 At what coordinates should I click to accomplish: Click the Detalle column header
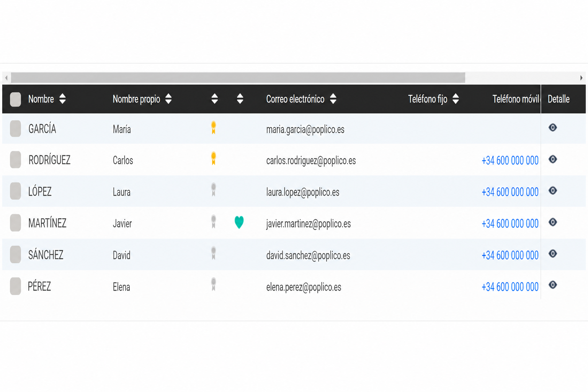point(559,99)
